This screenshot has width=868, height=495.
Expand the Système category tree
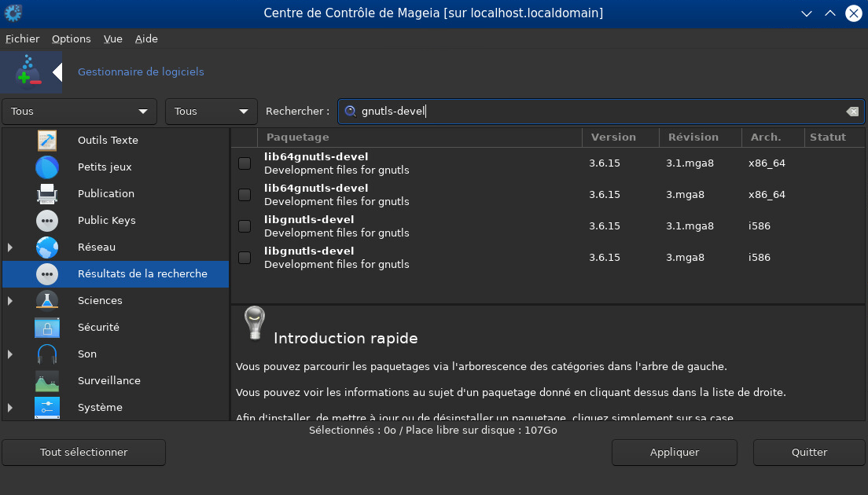pos(10,408)
